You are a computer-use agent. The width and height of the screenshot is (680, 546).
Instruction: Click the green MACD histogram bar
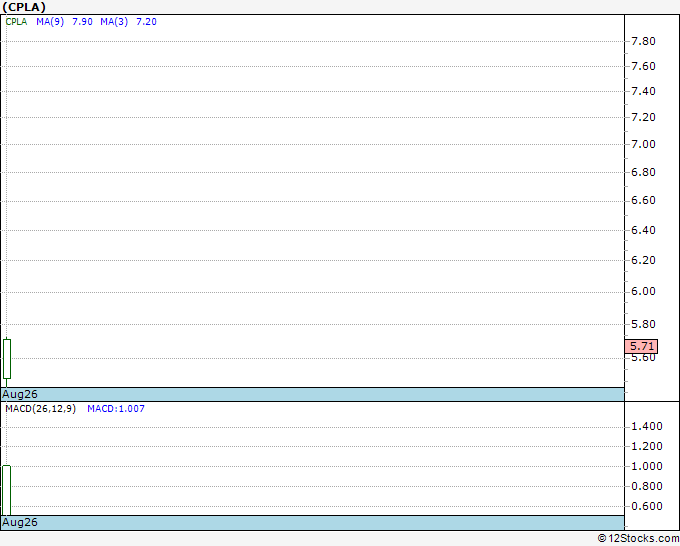[x=7, y=490]
